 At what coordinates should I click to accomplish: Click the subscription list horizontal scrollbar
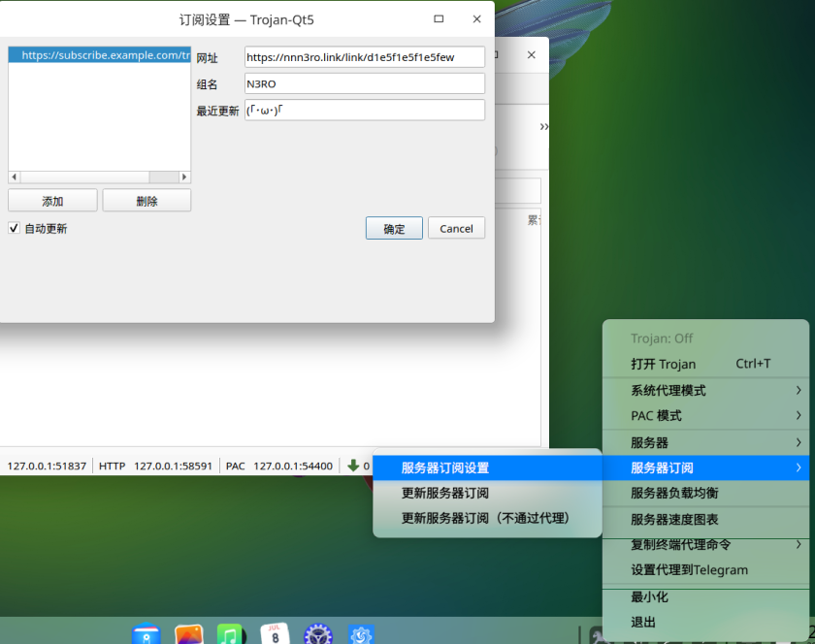(x=99, y=177)
